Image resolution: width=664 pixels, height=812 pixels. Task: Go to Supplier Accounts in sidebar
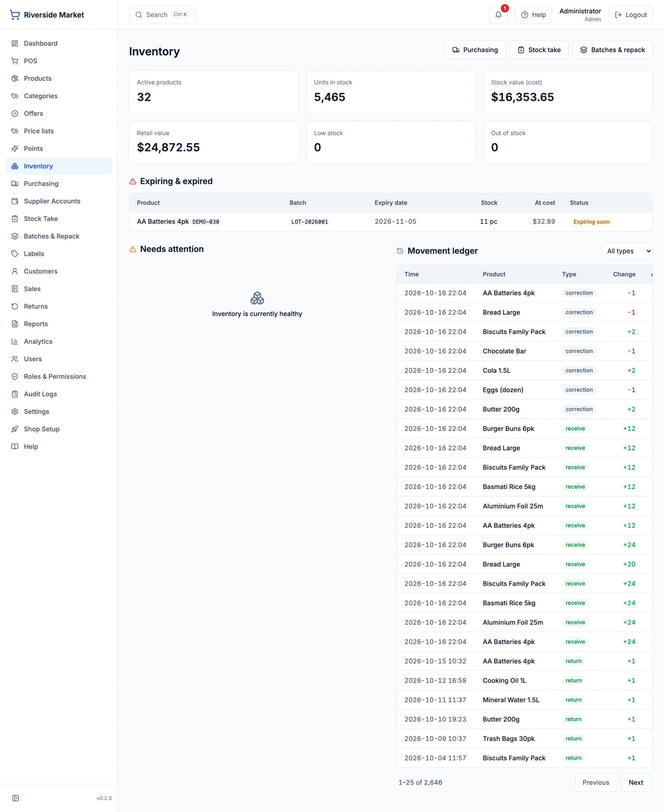click(x=59, y=201)
